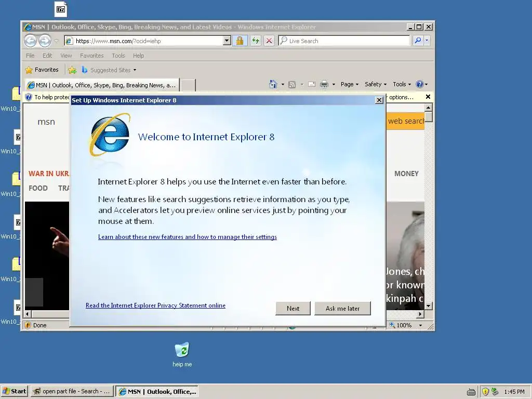Open the File menu
Screen dimensions: 532x399
tap(30, 56)
